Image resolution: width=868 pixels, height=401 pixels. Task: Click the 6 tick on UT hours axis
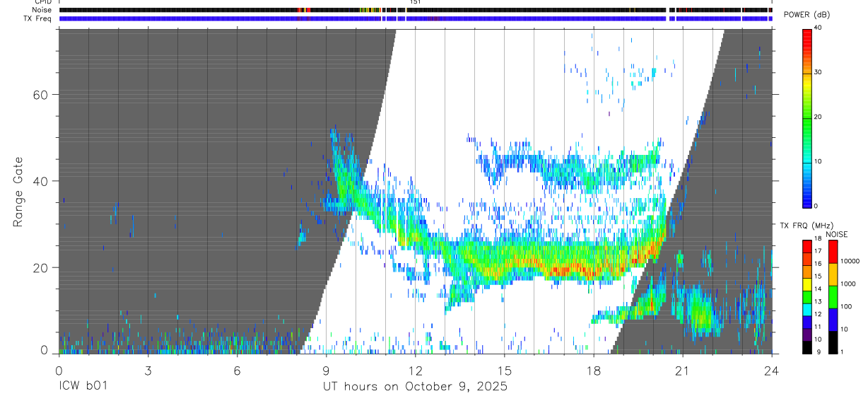(237, 371)
